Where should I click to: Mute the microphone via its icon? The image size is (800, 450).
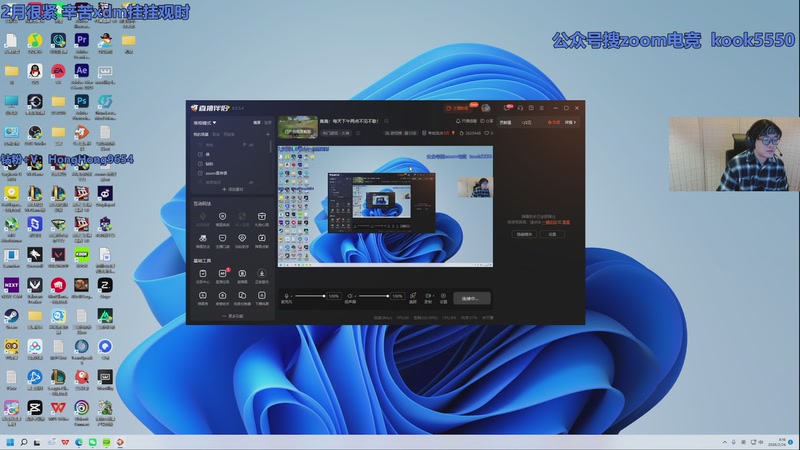tap(287, 296)
